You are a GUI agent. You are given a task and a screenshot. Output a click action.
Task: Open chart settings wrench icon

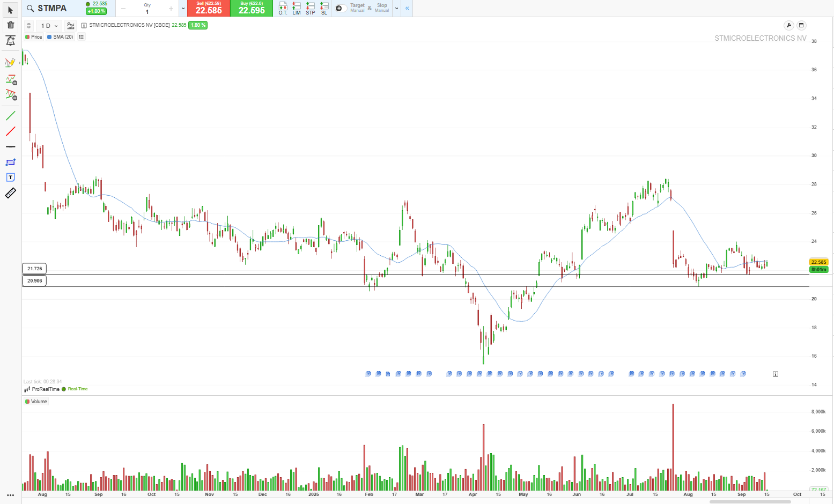tap(788, 25)
